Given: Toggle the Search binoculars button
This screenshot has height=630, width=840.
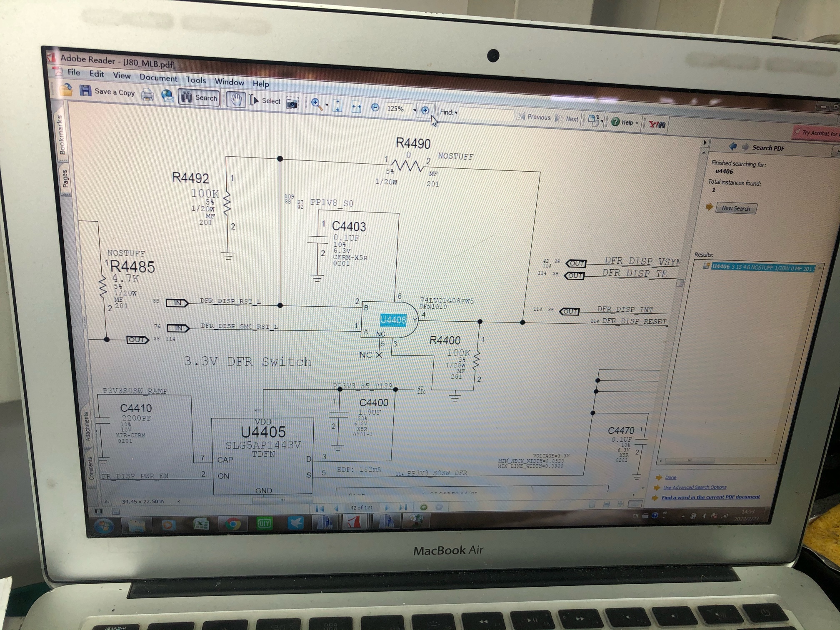Looking at the screenshot, I should pyautogui.click(x=199, y=97).
